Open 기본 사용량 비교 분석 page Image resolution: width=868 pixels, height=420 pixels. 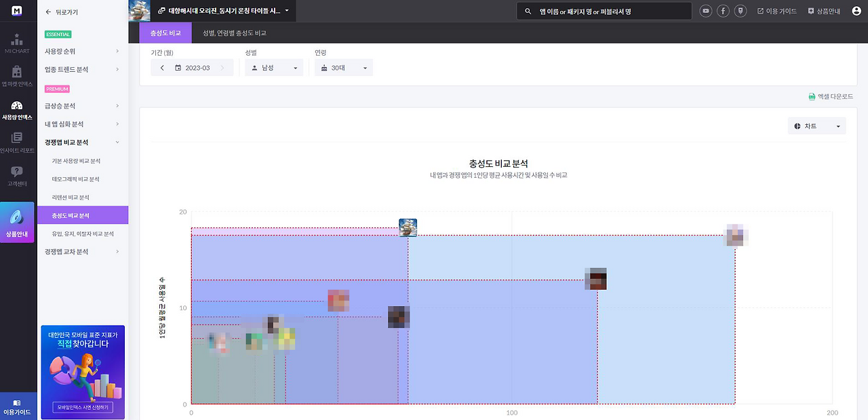point(76,161)
